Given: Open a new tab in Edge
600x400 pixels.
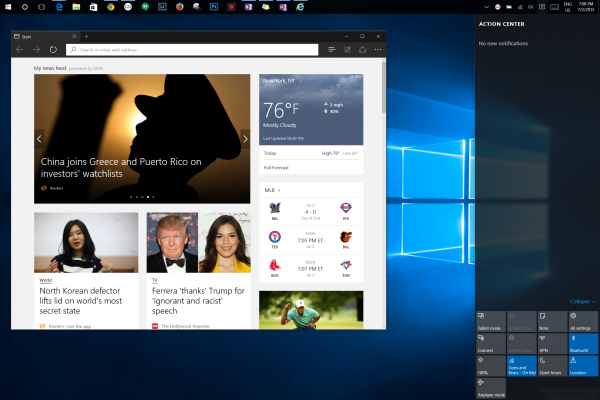Looking at the screenshot, I should 86,36.
